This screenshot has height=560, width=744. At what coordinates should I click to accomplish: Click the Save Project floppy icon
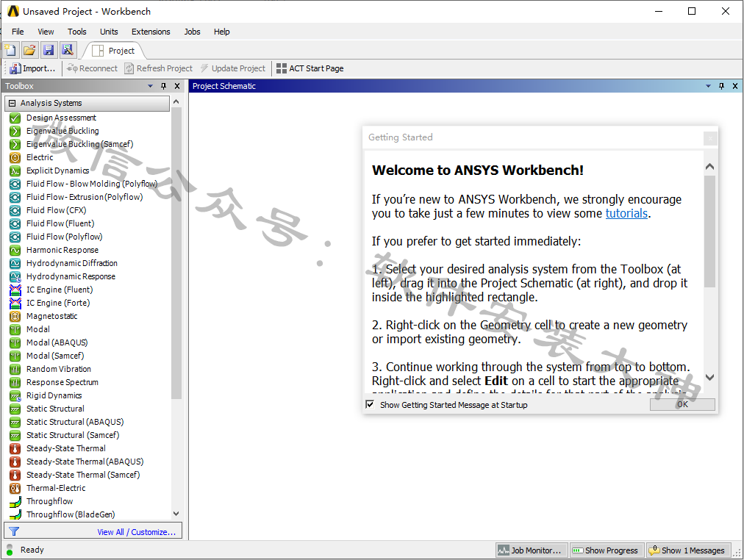(49, 50)
